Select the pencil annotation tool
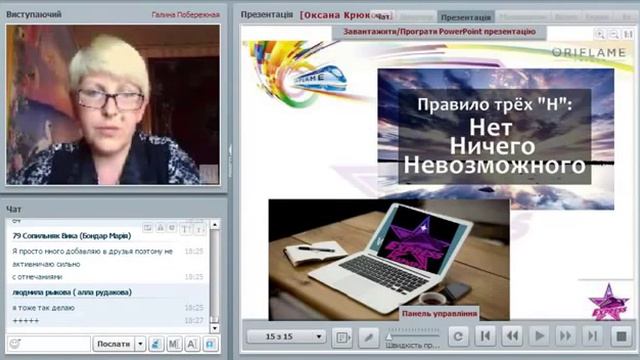Screen dimensions: 640x360 coord(369,337)
